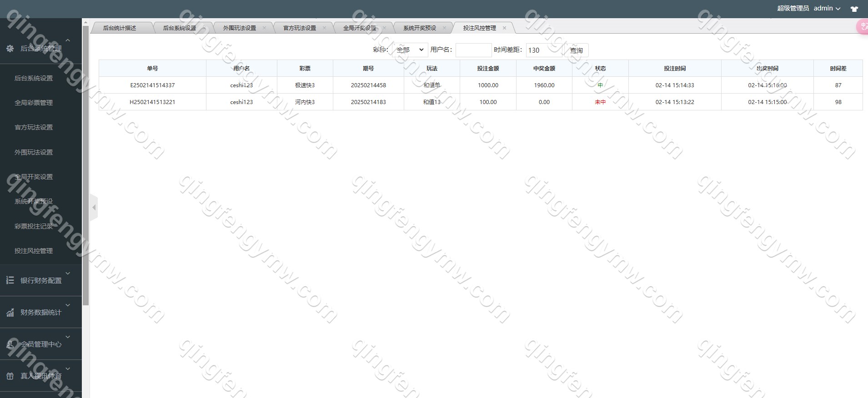
Task: Expand the 财务数据统计 menu section
Action: pos(68,305)
